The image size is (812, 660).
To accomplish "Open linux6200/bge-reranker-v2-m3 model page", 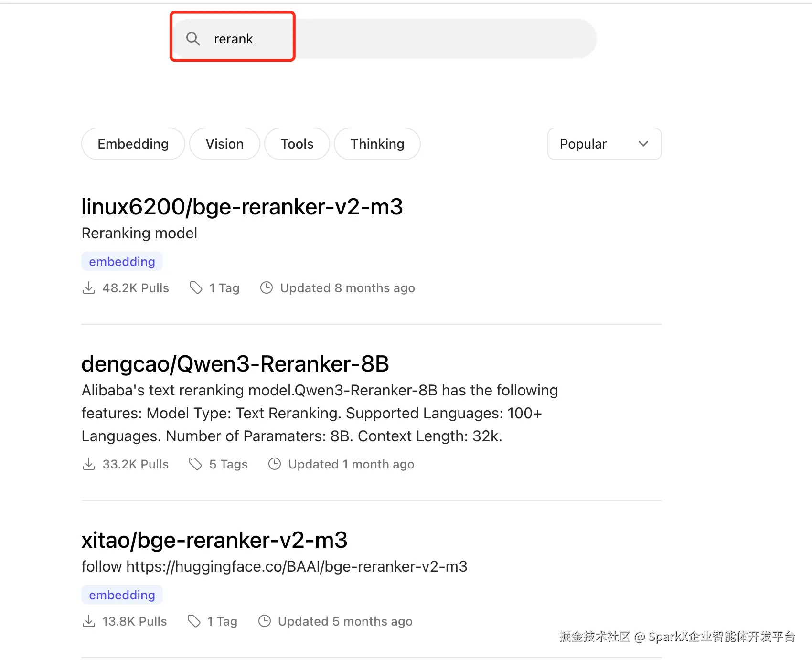I will (x=242, y=207).
